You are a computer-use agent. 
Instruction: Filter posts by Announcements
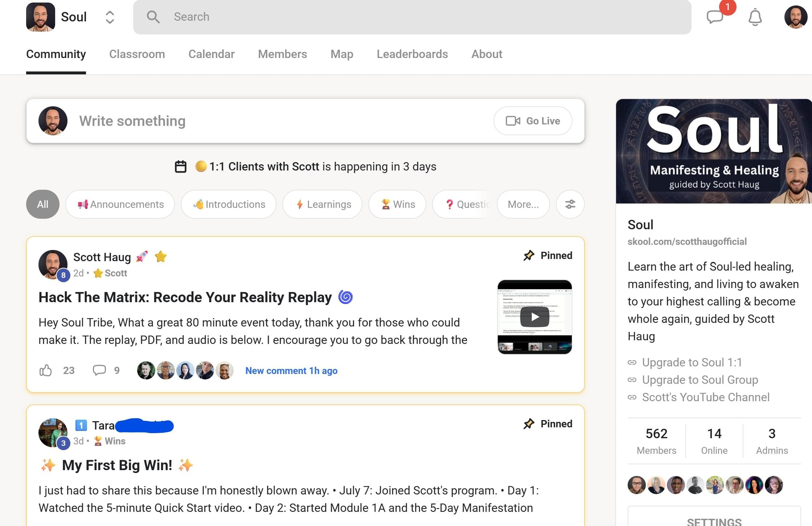(x=120, y=204)
